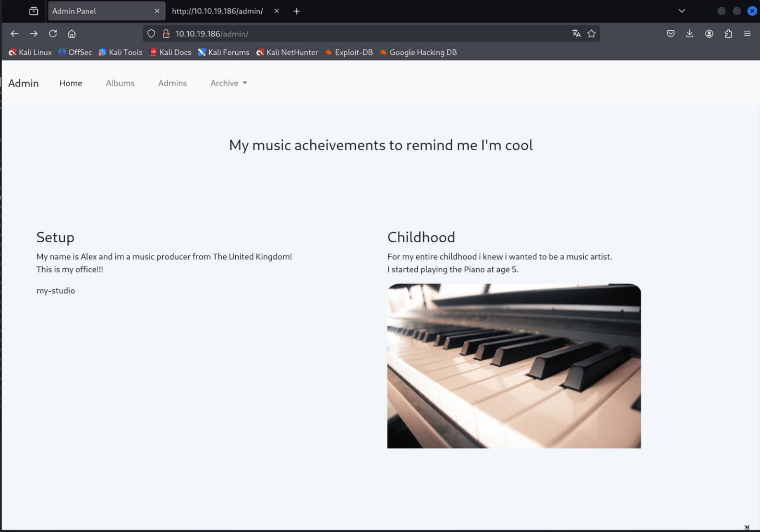The image size is (760, 532).
Task: Expand the Archive dropdown in navbar
Action: click(229, 83)
